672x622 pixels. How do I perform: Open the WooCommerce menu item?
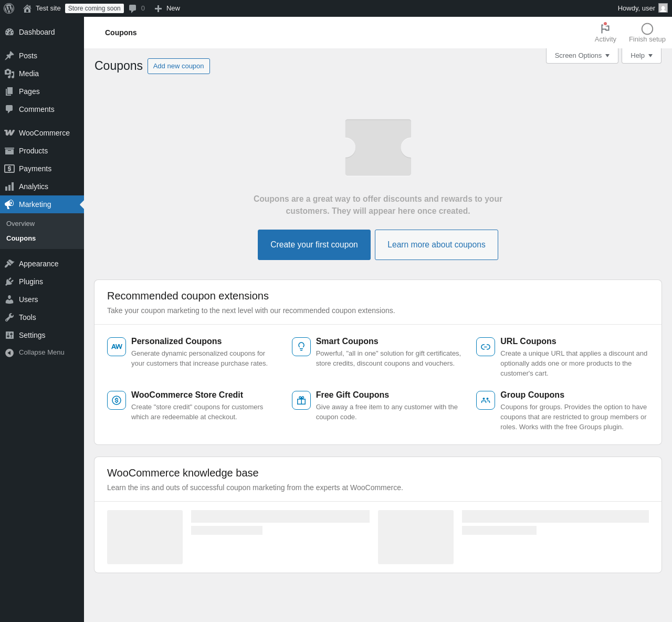point(42,133)
